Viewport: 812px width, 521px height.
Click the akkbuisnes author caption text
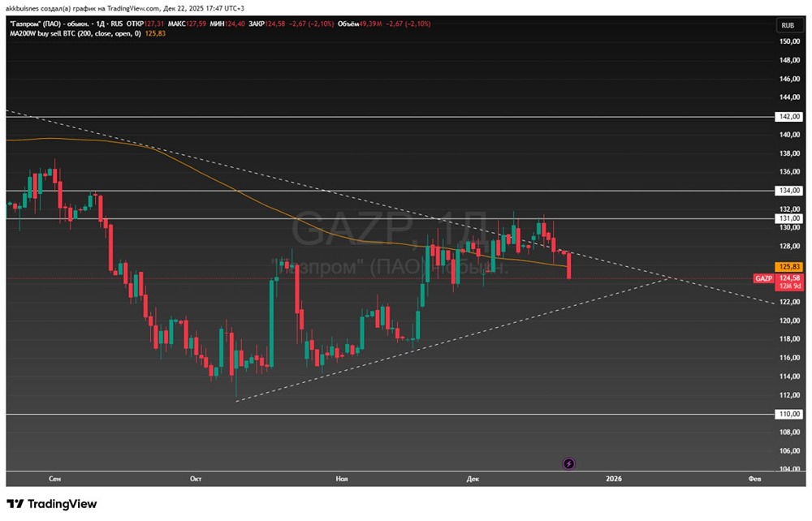coord(125,9)
